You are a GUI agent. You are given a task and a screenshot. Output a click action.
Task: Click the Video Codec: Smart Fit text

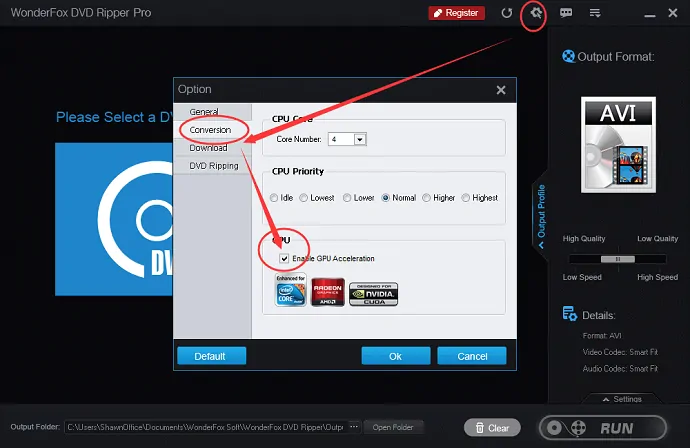620,352
